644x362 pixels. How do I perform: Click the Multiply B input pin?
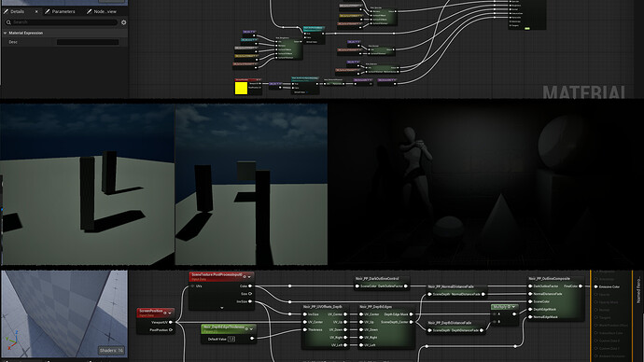(x=495, y=321)
